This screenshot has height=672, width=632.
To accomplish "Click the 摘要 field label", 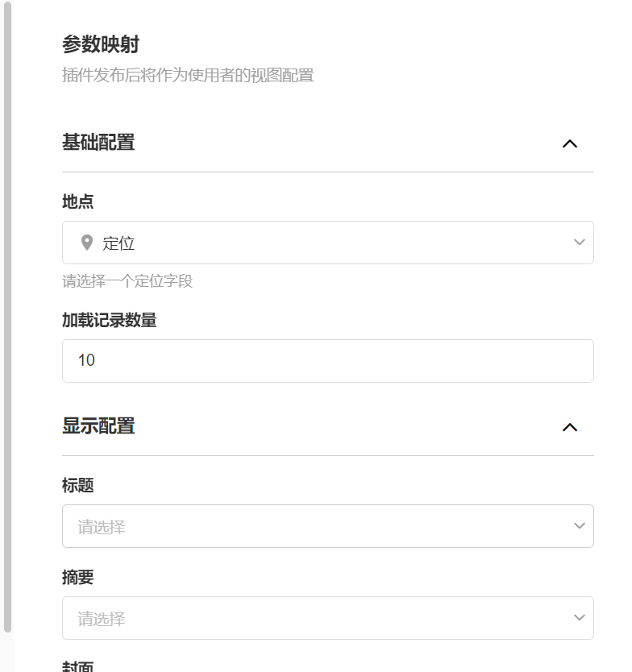I will click(x=78, y=577).
